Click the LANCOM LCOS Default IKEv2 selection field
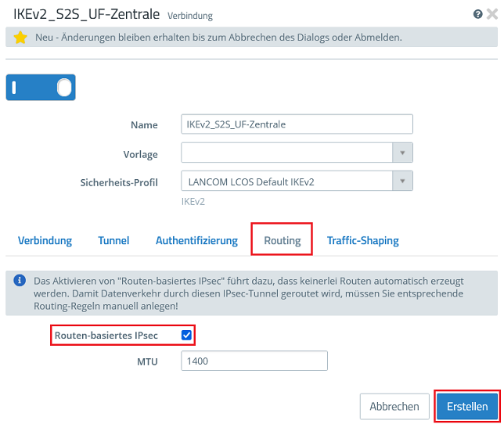 pyautogui.click(x=286, y=182)
